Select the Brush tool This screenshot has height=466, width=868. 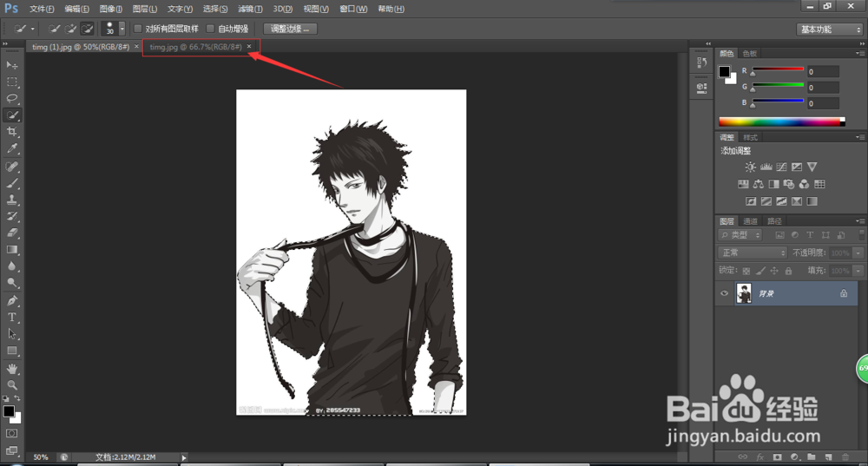point(11,182)
